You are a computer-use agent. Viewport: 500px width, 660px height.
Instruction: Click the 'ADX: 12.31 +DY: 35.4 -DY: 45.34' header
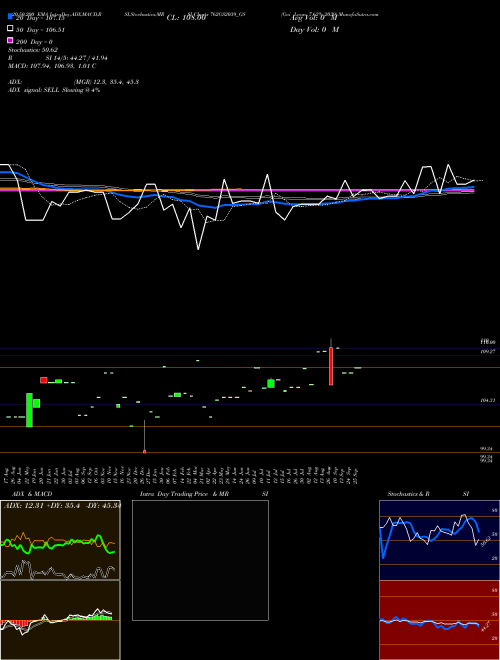(62, 505)
